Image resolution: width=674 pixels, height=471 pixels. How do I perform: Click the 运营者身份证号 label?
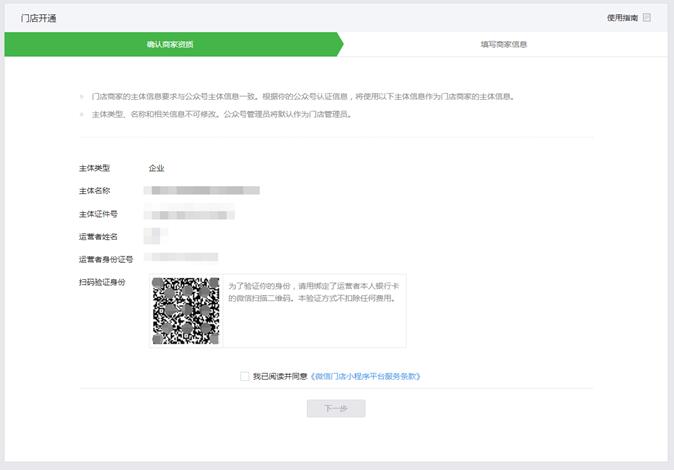pyautogui.click(x=106, y=259)
